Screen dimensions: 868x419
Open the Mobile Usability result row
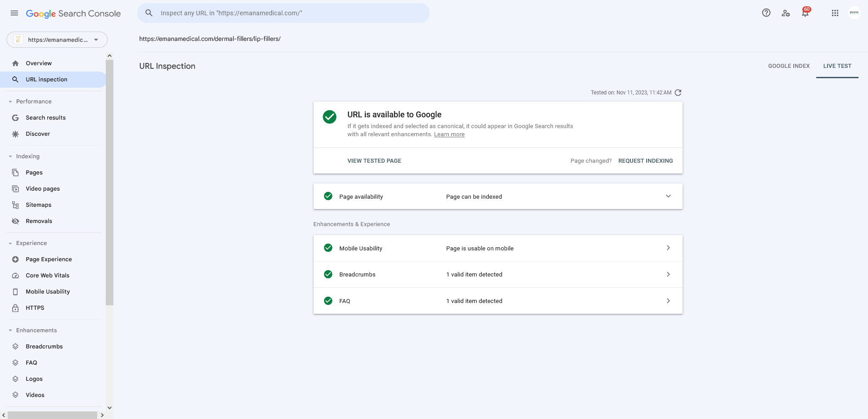498,248
